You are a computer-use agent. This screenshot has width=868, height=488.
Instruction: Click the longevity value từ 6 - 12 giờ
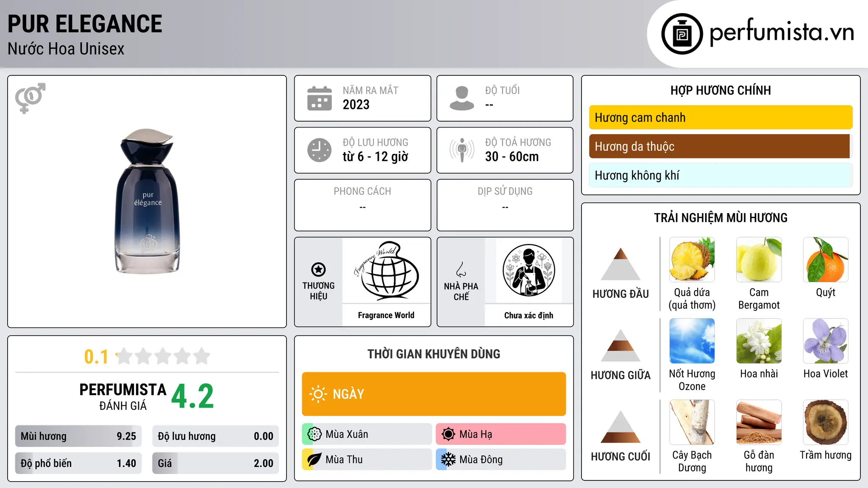pyautogui.click(x=376, y=157)
